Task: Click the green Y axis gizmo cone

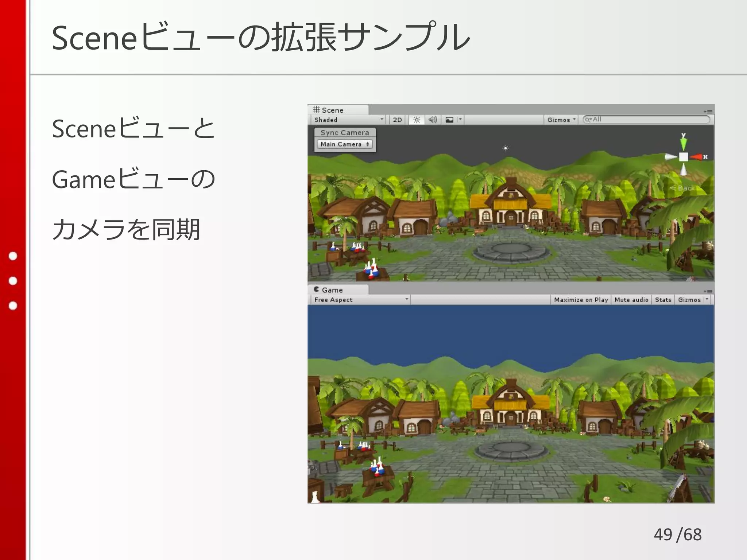Action: (x=684, y=144)
